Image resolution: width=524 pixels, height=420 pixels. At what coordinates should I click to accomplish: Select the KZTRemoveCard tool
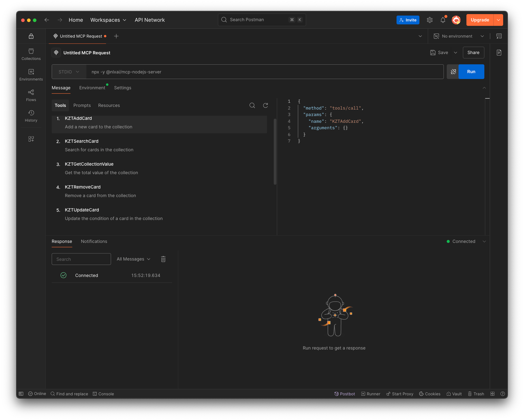coord(159,191)
